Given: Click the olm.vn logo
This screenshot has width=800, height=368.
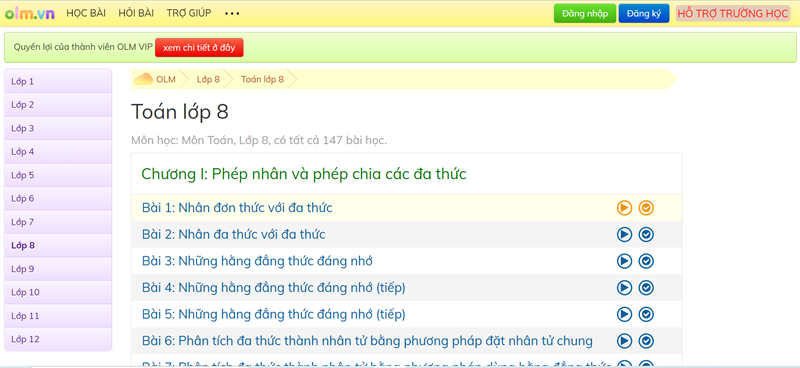Looking at the screenshot, I should 30,14.
